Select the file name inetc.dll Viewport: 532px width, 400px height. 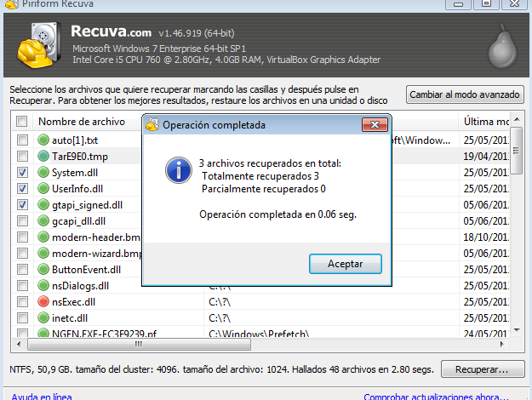point(70,318)
